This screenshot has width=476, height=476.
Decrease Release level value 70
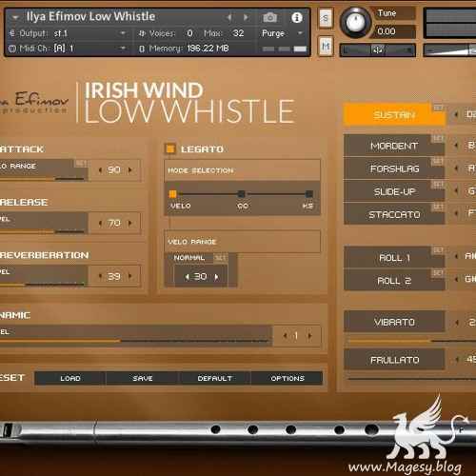(100, 223)
